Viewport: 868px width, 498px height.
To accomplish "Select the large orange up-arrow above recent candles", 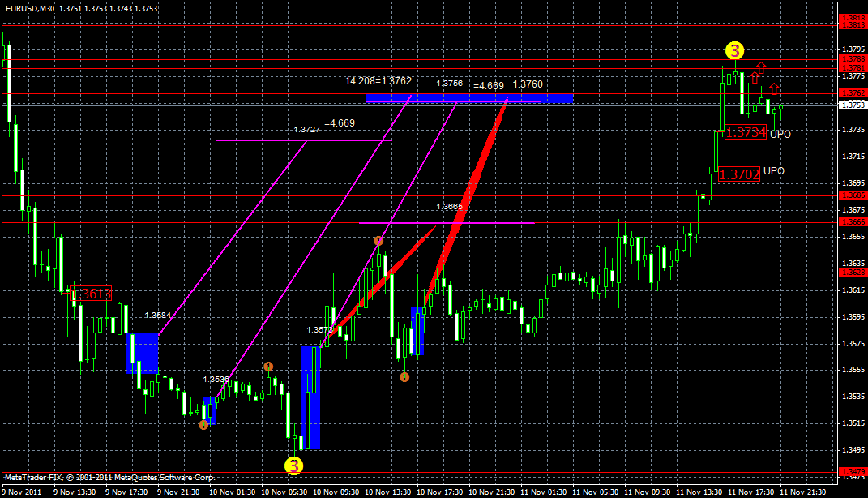I will coord(761,67).
